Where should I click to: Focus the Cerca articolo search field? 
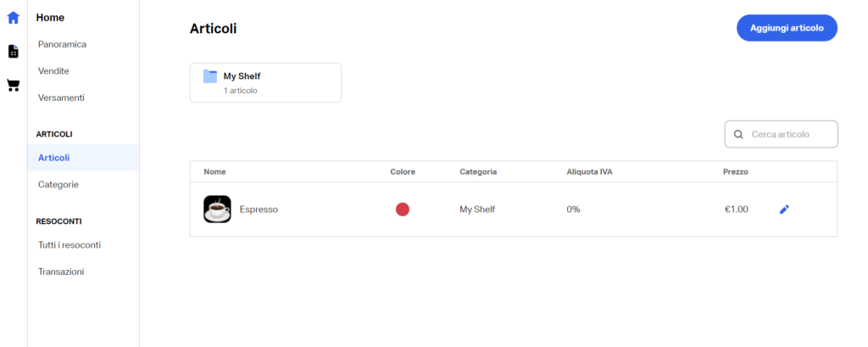pyautogui.click(x=781, y=134)
